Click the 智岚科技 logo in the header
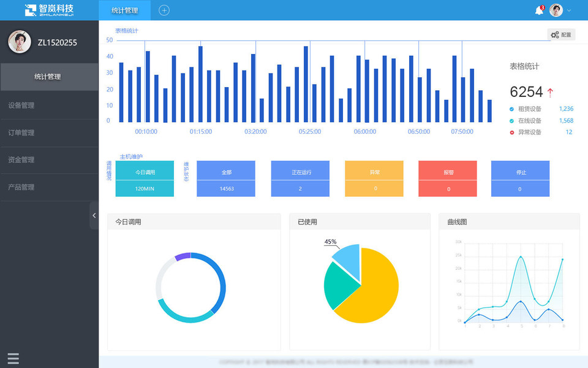The height and width of the screenshot is (368, 588). click(x=49, y=10)
